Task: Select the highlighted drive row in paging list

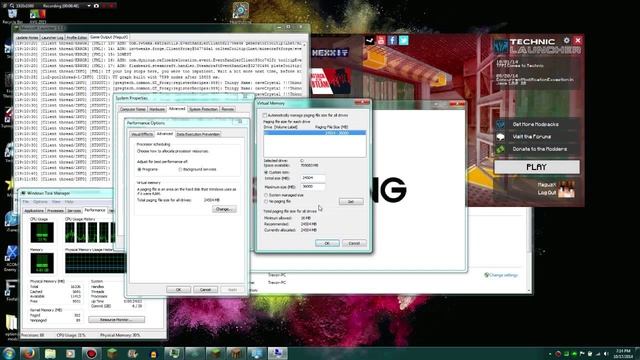Action: click(x=315, y=133)
